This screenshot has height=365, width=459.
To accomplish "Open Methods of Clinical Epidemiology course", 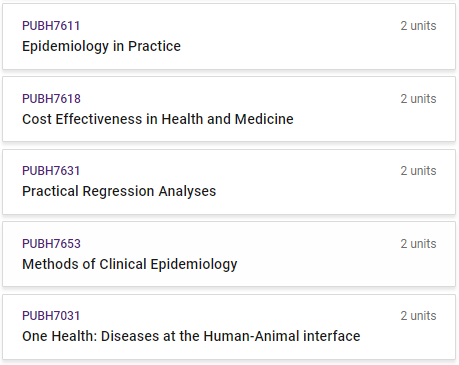I will click(x=130, y=264).
